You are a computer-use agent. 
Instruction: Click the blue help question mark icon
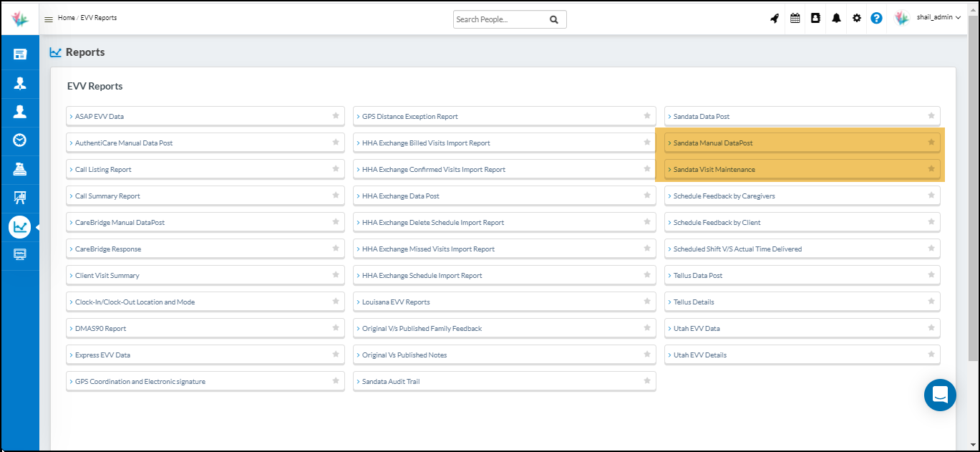coord(876,19)
